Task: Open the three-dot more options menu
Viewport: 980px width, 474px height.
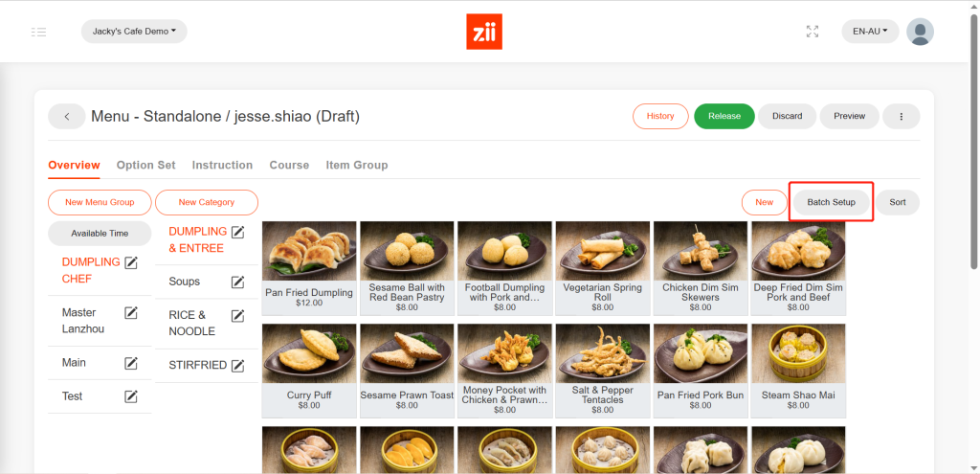Action: [901, 116]
